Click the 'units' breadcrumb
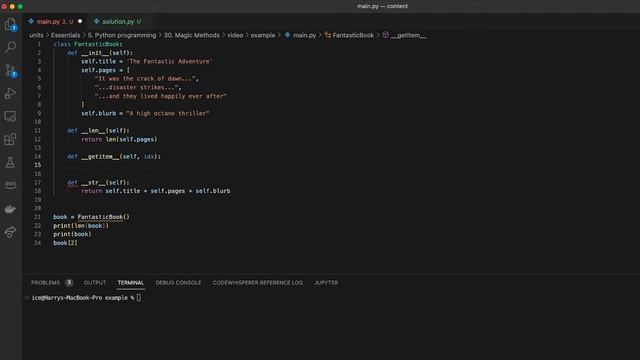 (36, 35)
